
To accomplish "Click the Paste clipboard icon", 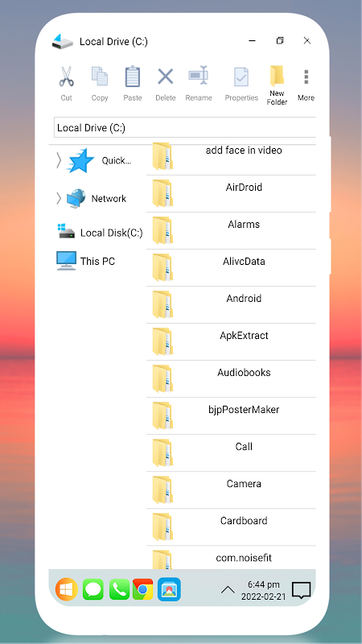I will [133, 76].
